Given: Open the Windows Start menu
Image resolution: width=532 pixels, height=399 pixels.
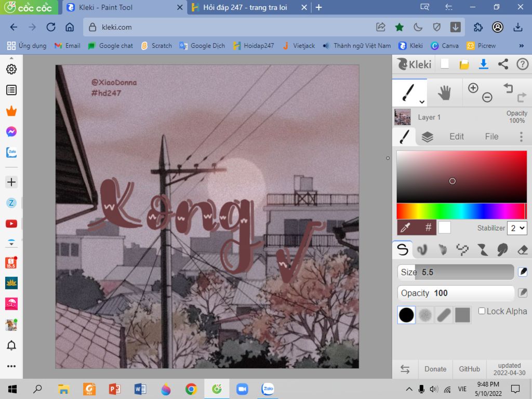Looking at the screenshot, I should pos(12,389).
